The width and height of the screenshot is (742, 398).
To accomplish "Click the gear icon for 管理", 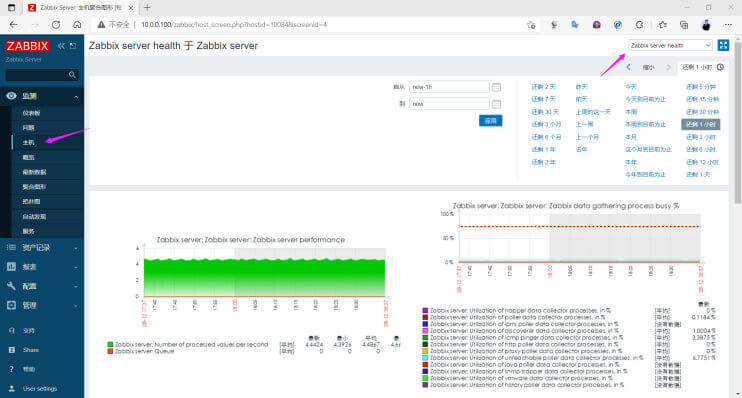I will click(x=11, y=305).
